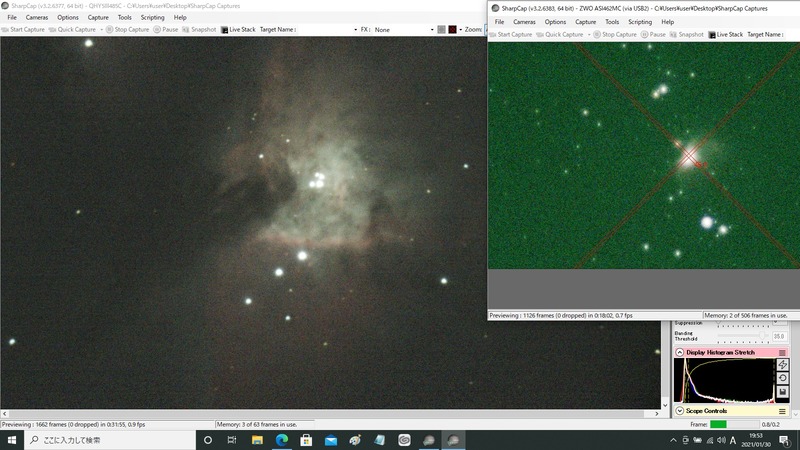Click Memory 2 of 506 frames status text

pyautogui.click(x=747, y=316)
